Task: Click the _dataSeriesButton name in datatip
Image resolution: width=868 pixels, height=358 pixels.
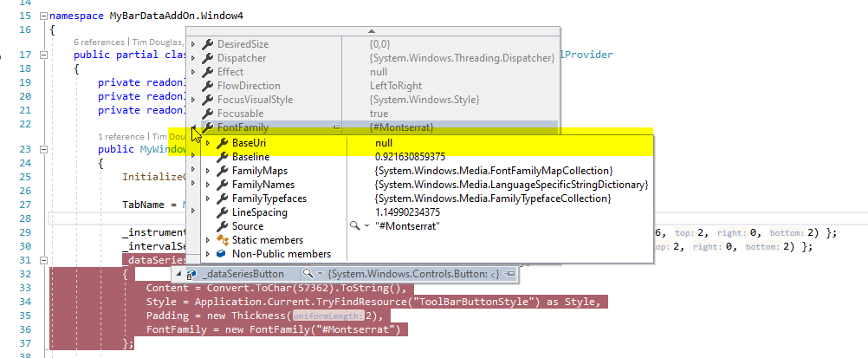Action: (243, 274)
